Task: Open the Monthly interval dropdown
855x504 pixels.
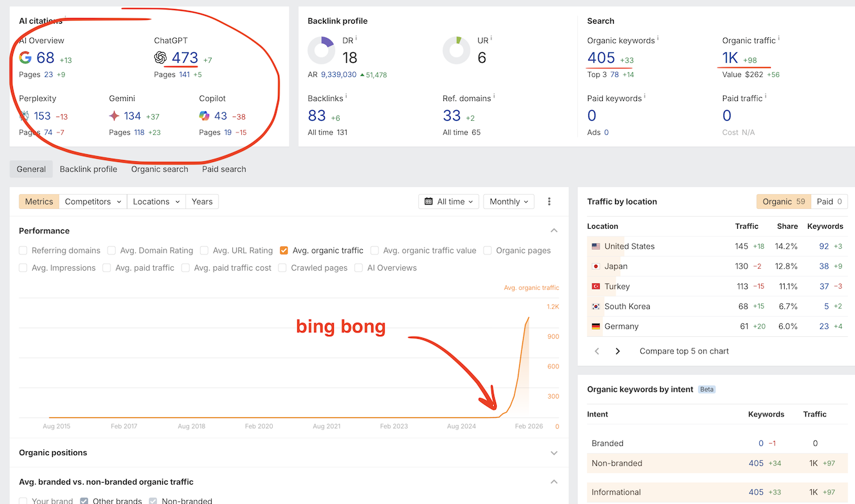Action: point(508,202)
